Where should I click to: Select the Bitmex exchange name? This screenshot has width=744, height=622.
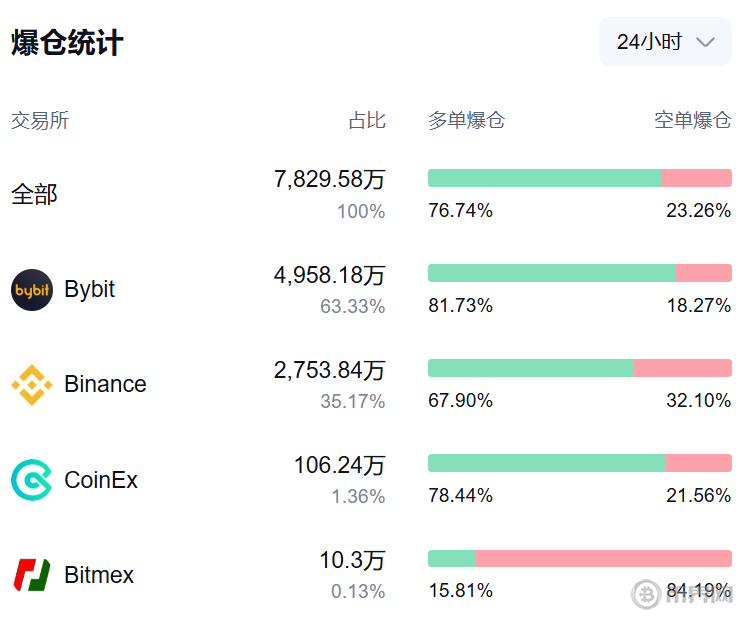[99, 575]
